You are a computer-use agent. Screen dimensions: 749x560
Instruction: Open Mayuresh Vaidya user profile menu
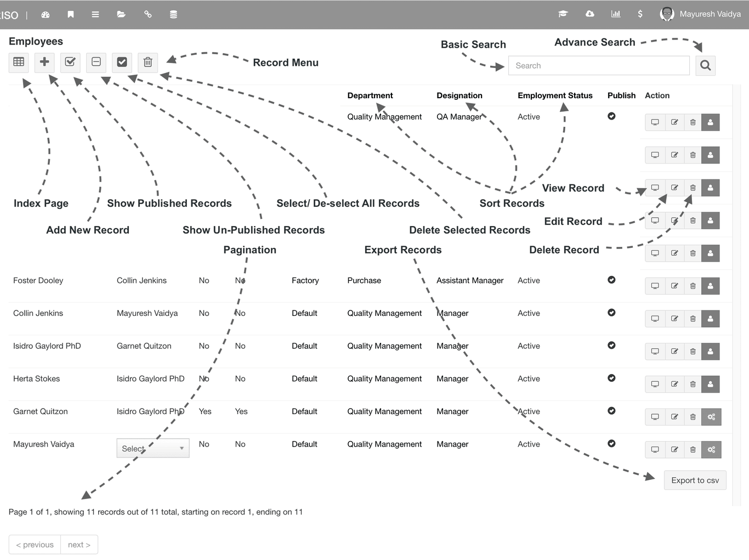coord(700,14)
